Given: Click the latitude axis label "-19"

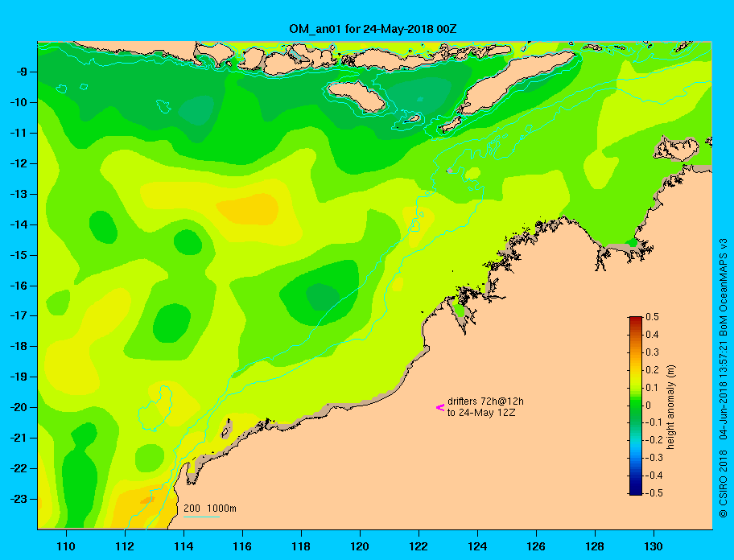Looking at the screenshot, I should pos(19,377).
